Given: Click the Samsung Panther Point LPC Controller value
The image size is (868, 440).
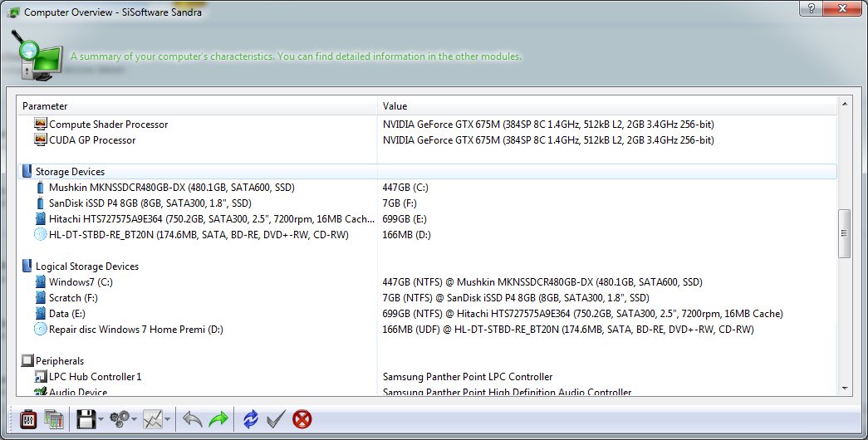Looking at the screenshot, I should click(467, 377).
